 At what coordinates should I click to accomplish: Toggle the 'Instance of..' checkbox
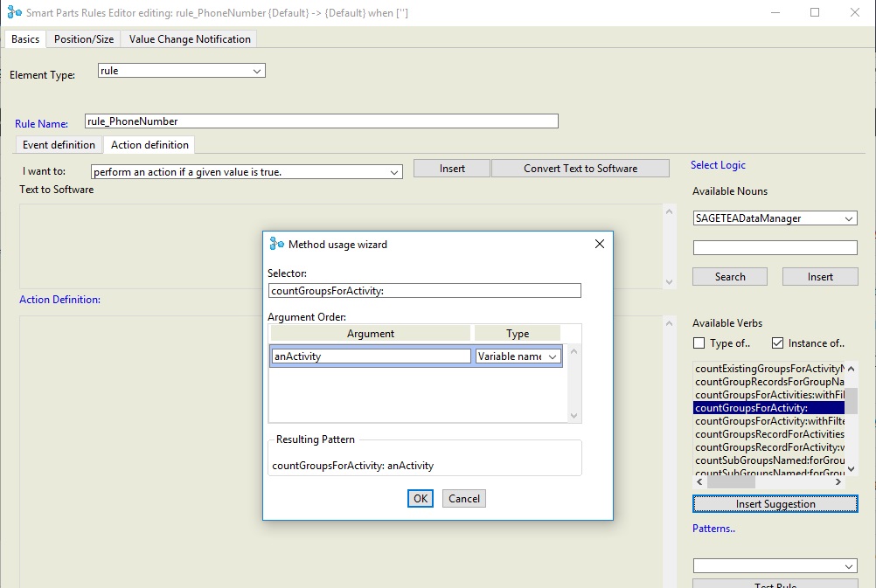tap(777, 342)
